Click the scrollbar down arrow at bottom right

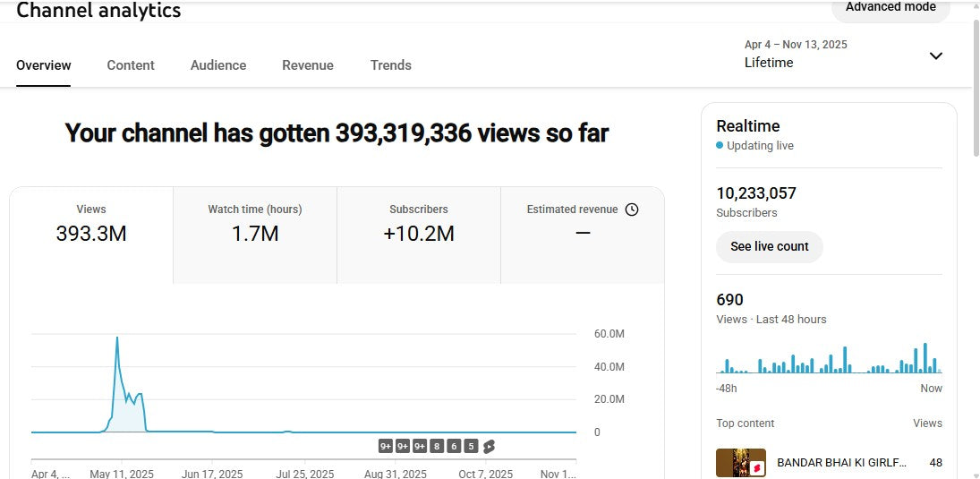pyautogui.click(x=974, y=473)
